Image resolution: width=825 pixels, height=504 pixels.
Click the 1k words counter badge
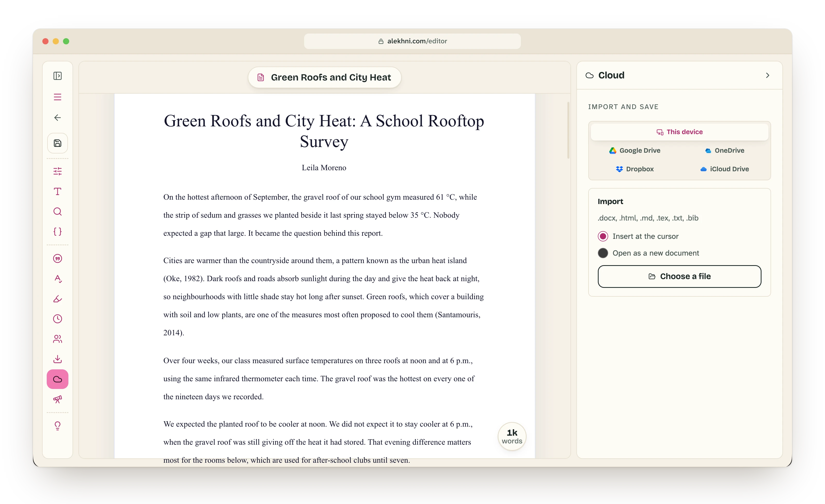pyautogui.click(x=512, y=436)
